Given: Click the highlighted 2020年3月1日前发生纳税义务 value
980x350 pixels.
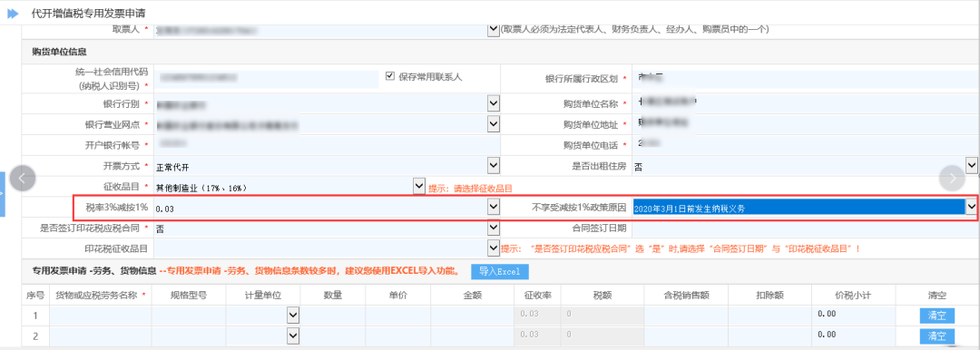Looking at the screenshot, I should click(x=689, y=208).
